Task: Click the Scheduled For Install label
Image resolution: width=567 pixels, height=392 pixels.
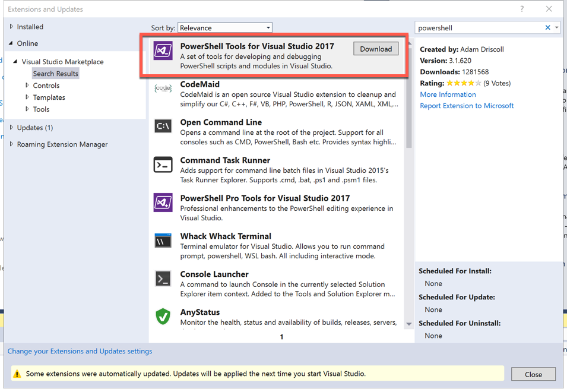Action: coord(455,271)
